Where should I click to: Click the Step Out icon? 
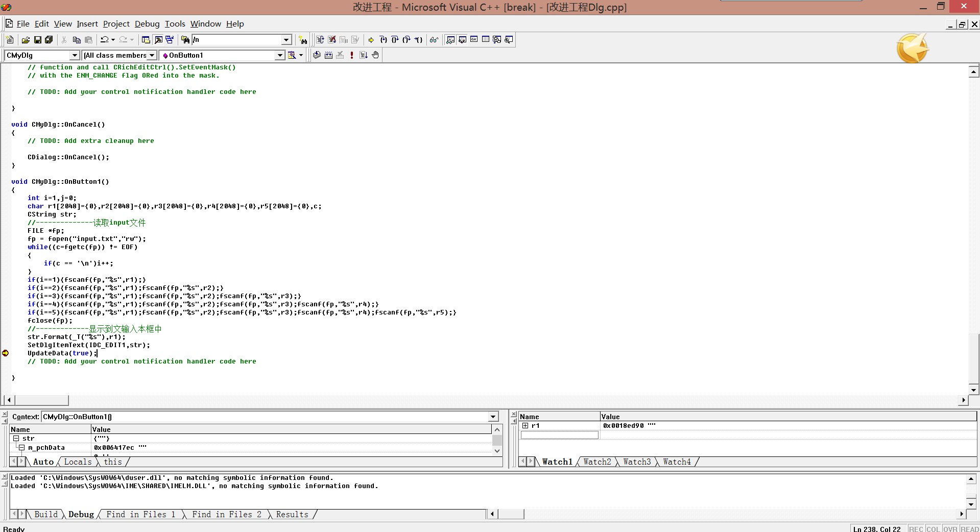coord(407,40)
